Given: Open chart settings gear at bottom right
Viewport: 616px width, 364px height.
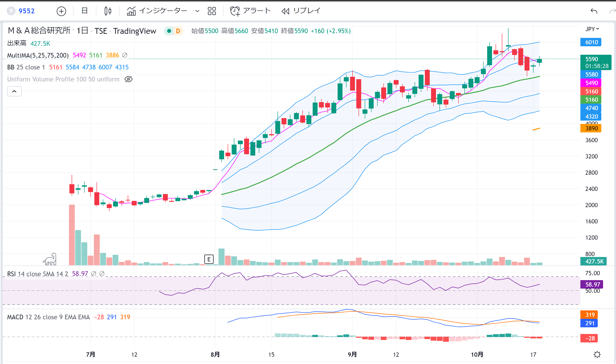Looking at the screenshot, I should coord(597,354).
